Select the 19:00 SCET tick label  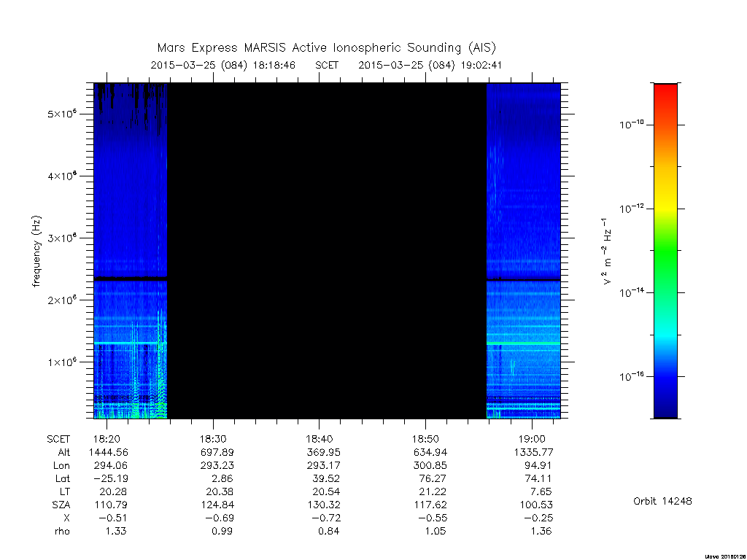coord(532,439)
